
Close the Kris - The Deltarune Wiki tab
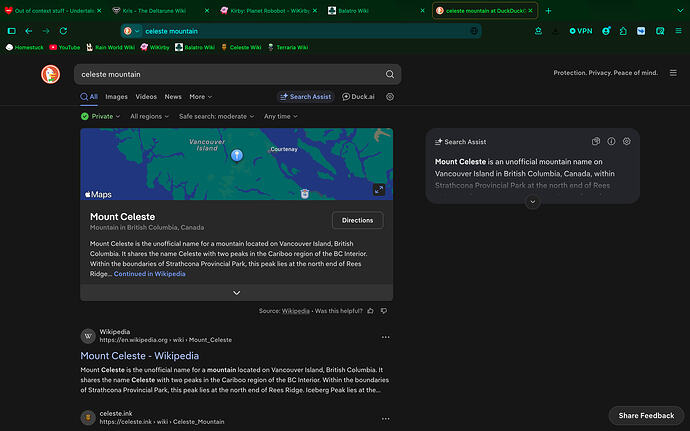(x=207, y=11)
